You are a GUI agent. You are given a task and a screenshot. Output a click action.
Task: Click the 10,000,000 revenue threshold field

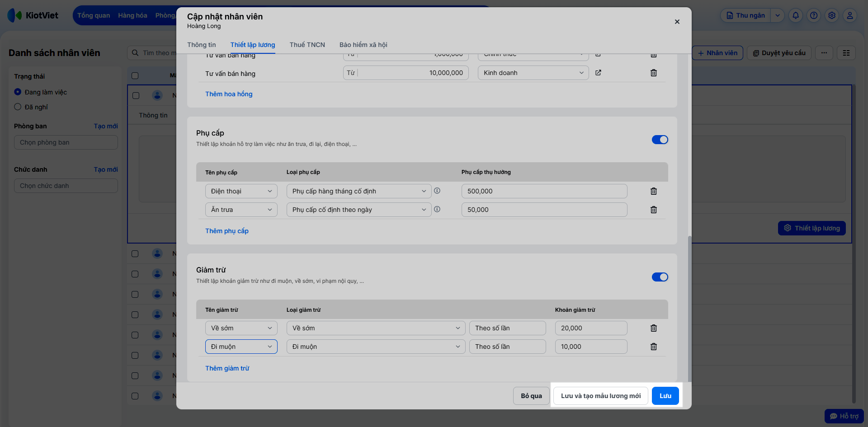pos(406,73)
